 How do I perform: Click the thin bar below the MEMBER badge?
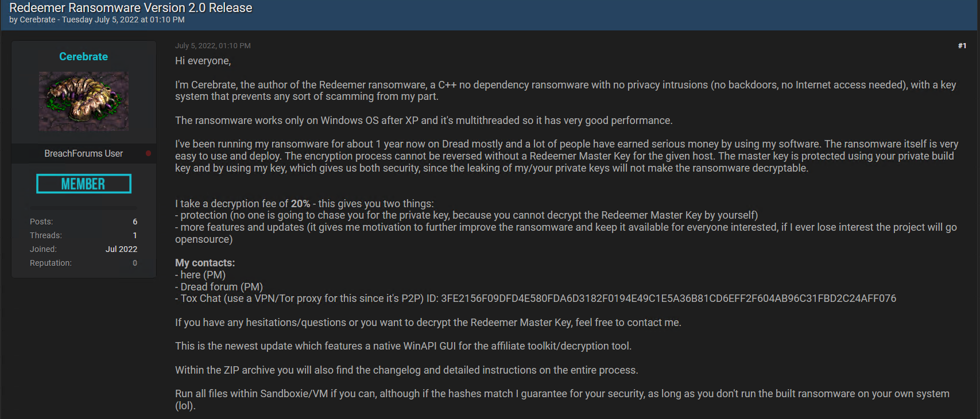84,207
